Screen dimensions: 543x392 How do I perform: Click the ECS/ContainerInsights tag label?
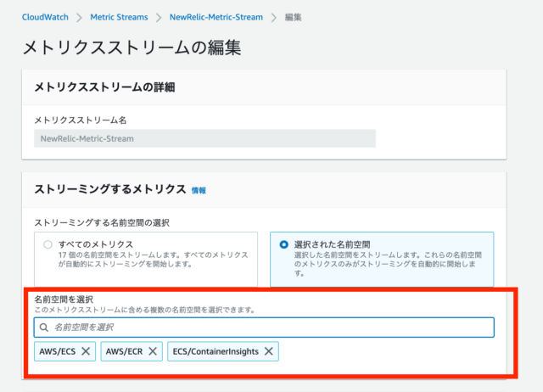216,351
